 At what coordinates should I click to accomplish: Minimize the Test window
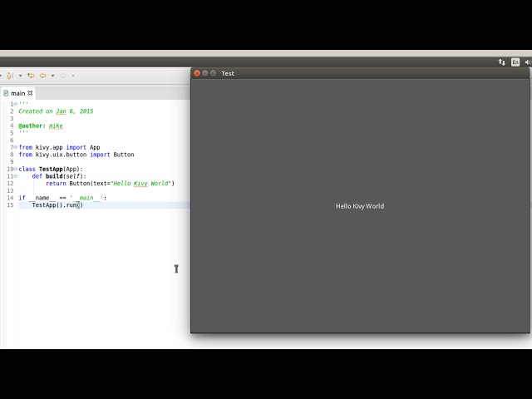(x=205, y=73)
